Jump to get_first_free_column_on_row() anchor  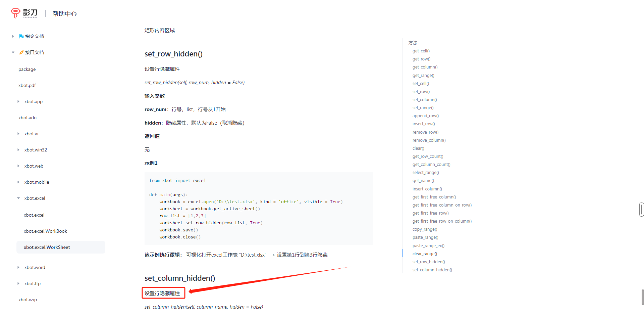pyautogui.click(x=442, y=205)
